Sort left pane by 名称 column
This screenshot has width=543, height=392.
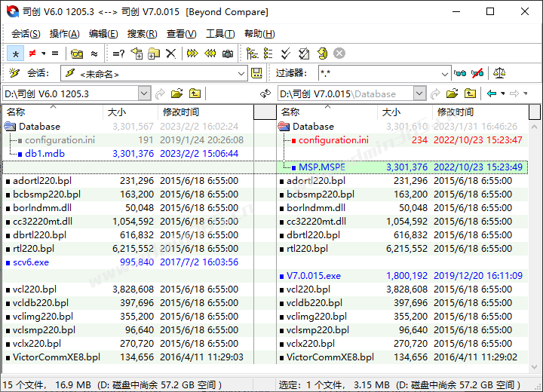coord(53,112)
